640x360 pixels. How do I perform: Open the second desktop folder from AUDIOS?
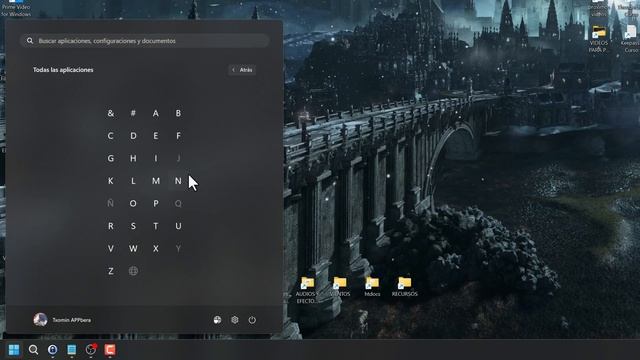point(340,287)
